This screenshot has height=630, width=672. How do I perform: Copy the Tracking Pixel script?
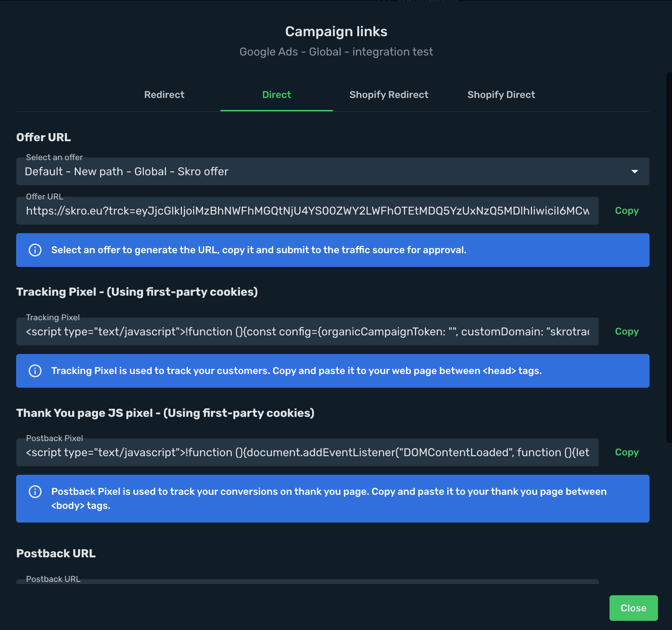pos(627,332)
